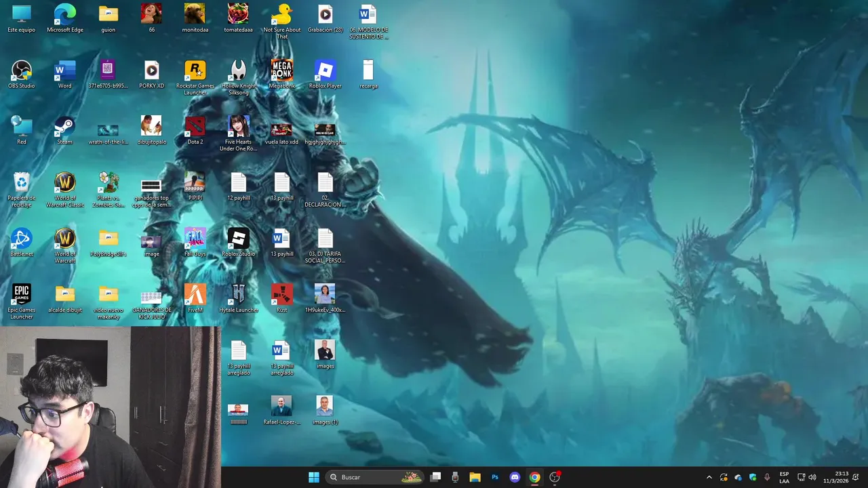Launch OBS Studio shortcut
This screenshot has height=488, width=868.
point(22,75)
